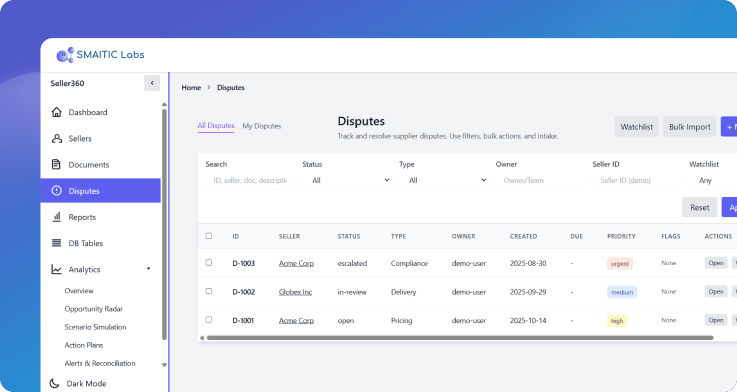
Task: Click the SMAITIC Labs logo icon
Action: coord(65,55)
